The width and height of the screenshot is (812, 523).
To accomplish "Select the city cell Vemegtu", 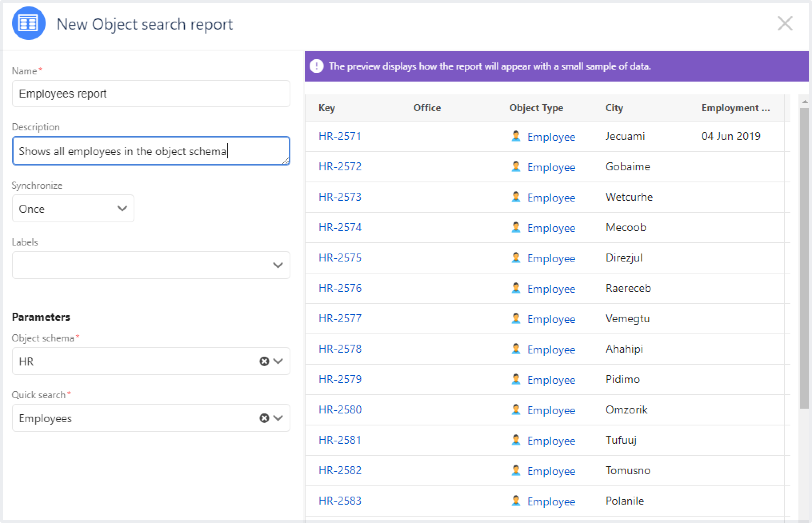I will [628, 319].
